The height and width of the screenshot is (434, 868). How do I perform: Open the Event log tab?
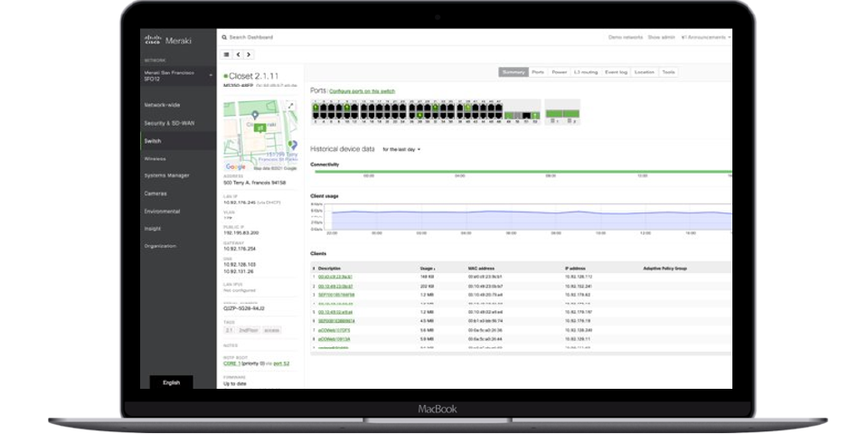(617, 71)
